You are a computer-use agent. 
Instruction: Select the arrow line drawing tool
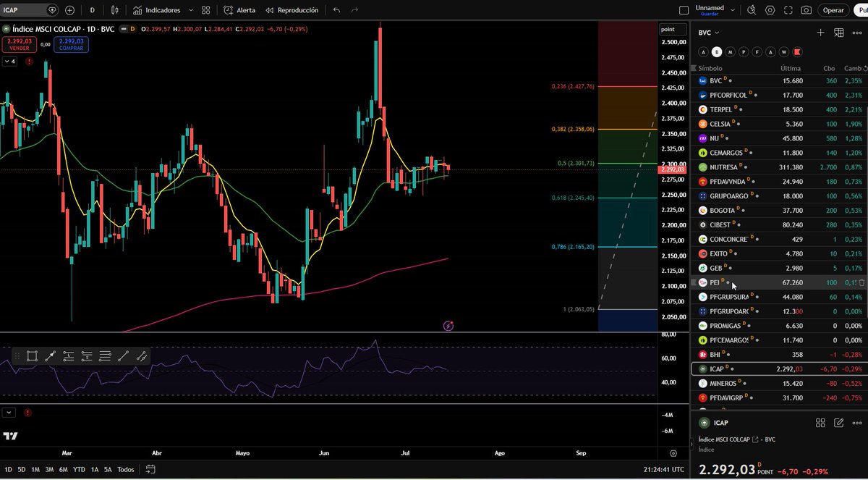click(50, 355)
